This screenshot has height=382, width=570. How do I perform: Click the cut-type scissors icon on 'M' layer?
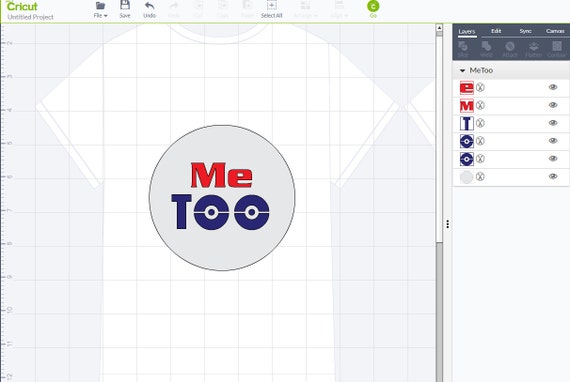tap(480, 105)
